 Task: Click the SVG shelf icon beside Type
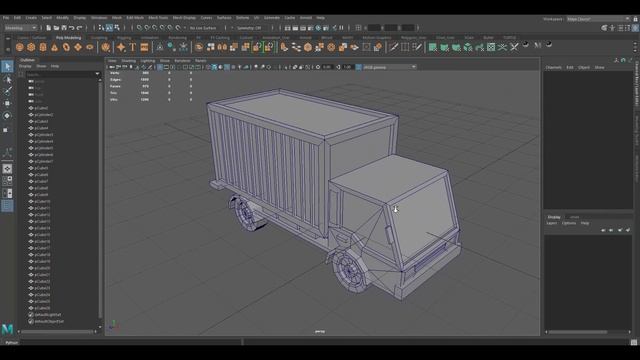tap(144, 47)
